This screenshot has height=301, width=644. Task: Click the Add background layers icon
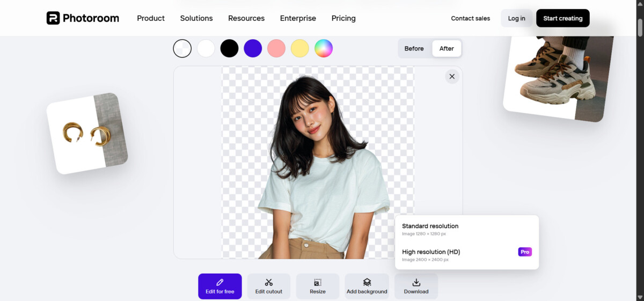point(367,282)
